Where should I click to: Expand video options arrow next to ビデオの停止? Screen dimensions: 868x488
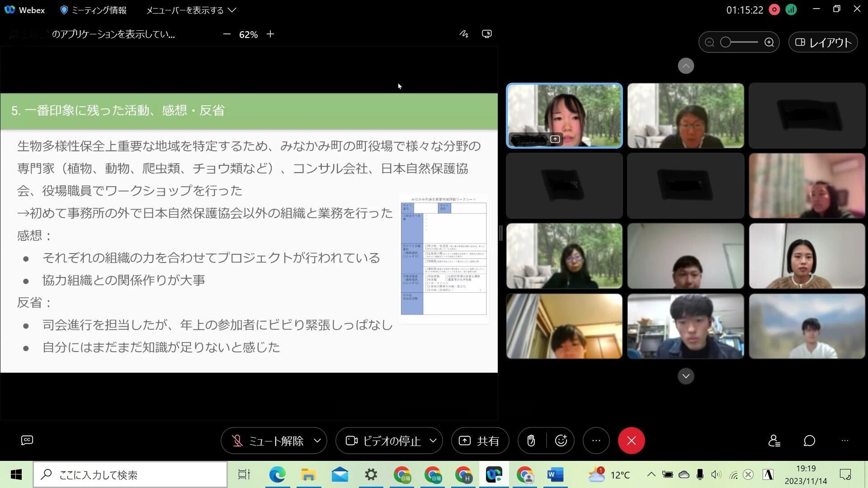(x=433, y=441)
